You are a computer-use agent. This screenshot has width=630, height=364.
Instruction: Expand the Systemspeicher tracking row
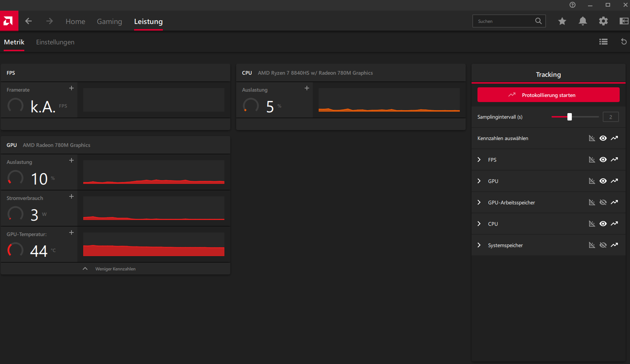pyautogui.click(x=479, y=245)
